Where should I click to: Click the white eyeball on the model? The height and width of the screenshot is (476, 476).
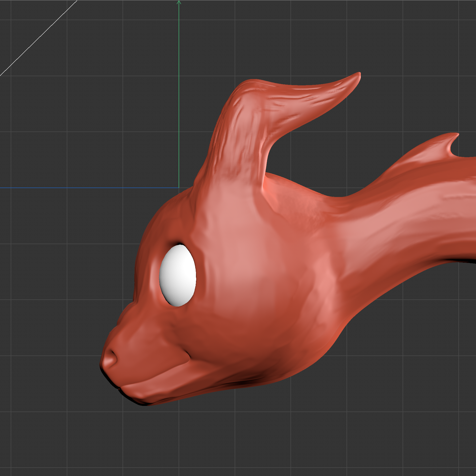(178, 275)
